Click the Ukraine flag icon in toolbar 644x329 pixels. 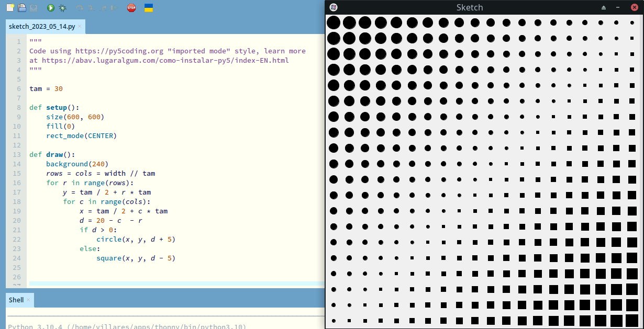click(x=148, y=8)
